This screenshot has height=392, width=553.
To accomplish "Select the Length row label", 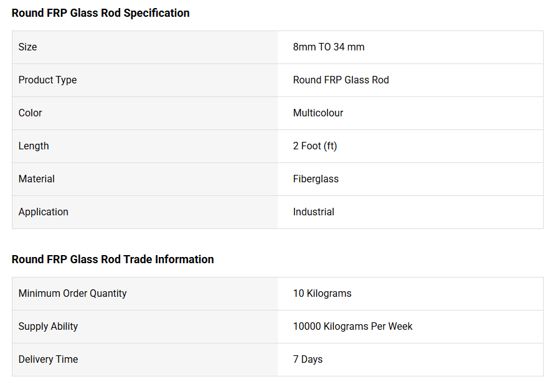I will [34, 146].
